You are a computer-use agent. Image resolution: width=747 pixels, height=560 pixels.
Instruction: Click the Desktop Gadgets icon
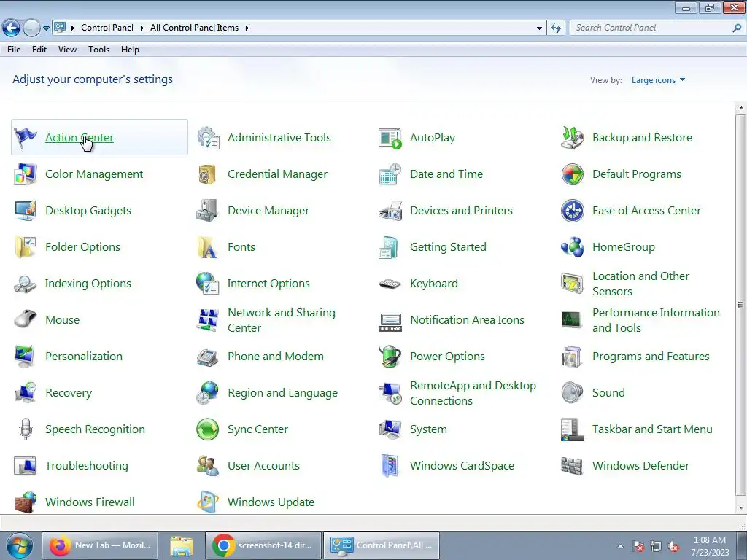(x=26, y=211)
